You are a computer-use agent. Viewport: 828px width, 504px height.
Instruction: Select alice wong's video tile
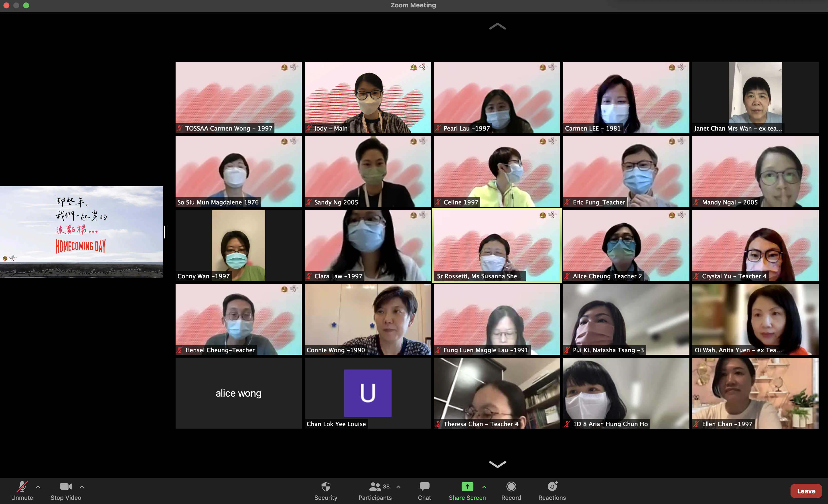[x=238, y=393]
